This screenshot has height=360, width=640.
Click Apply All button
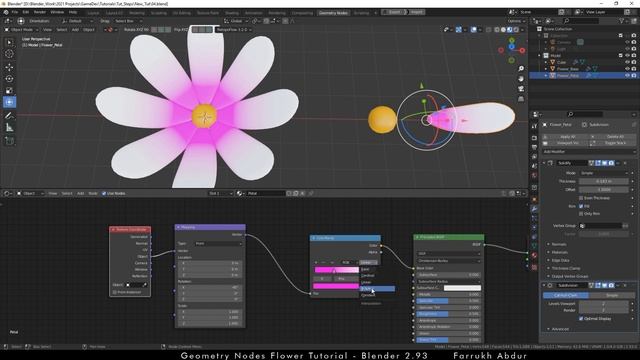coord(565,137)
